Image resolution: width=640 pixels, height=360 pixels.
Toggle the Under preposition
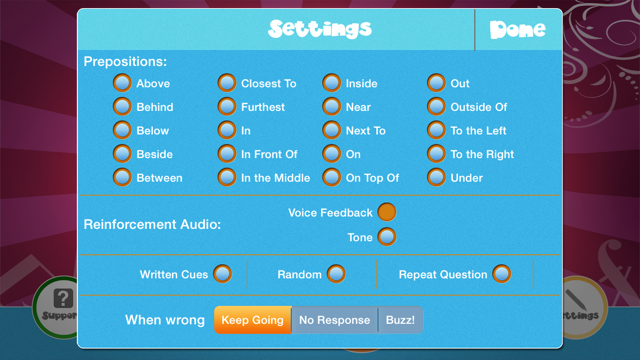(x=436, y=178)
